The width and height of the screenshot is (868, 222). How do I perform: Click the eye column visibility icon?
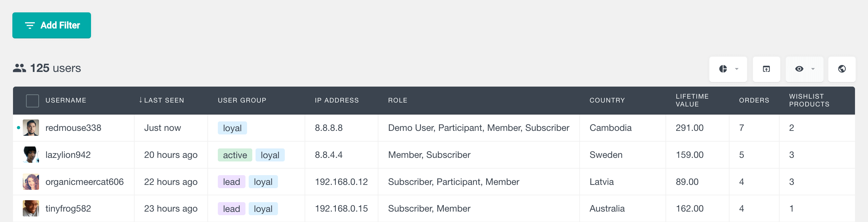(x=799, y=69)
